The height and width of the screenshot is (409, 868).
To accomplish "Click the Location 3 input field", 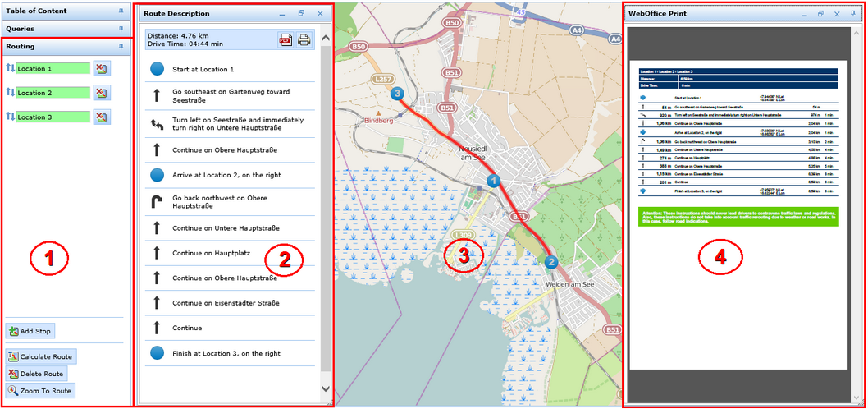I will coord(53,117).
